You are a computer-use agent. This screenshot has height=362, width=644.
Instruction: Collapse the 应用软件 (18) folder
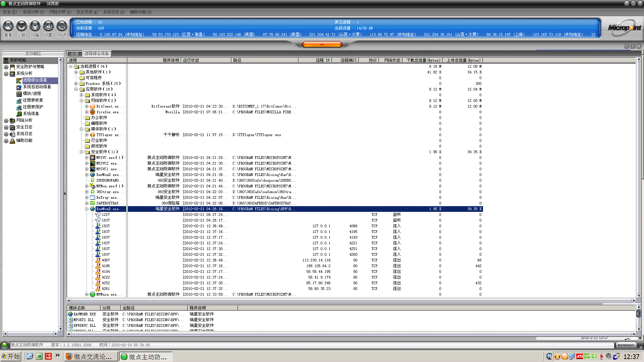tap(76, 89)
